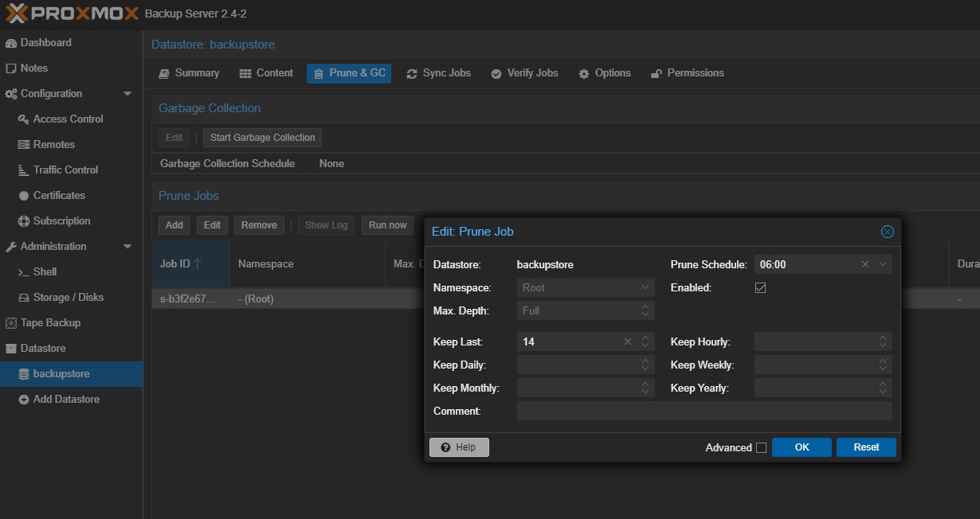Switch to the Verify Jobs tab
The width and height of the screenshot is (980, 519).
524,73
